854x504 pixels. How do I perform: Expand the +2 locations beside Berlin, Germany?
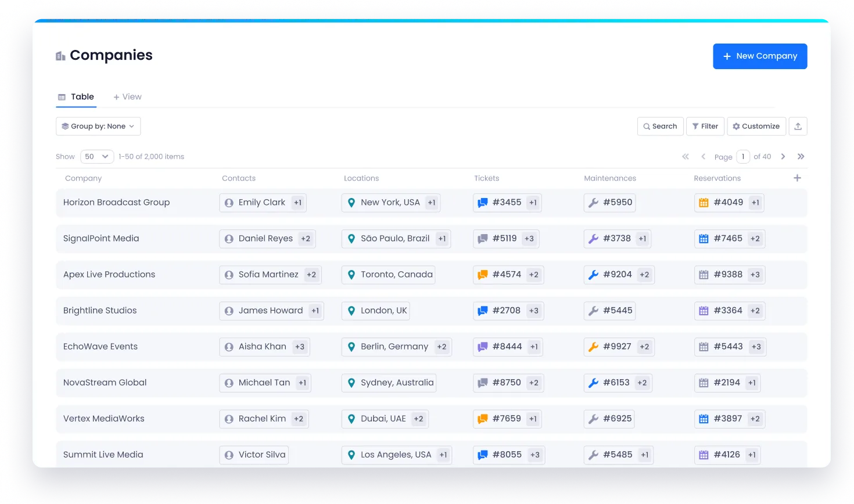point(442,347)
